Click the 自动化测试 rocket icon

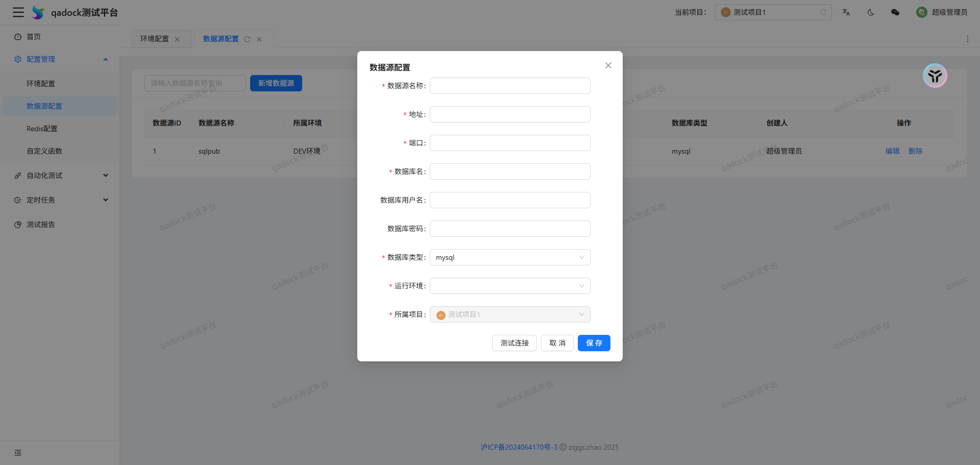(18, 176)
